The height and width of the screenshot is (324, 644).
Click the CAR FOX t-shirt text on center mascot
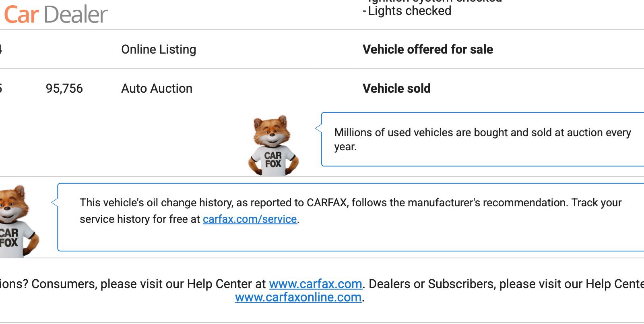[x=273, y=160]
